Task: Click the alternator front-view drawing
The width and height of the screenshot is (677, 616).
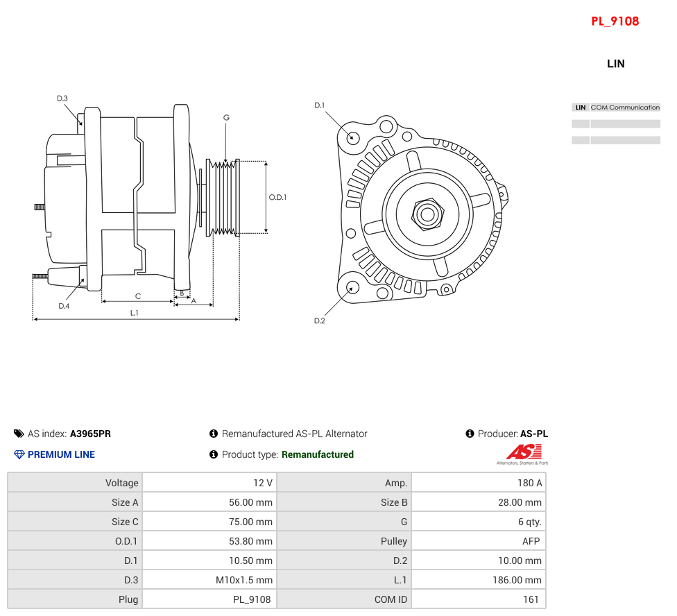Action: tap(422, 209)
